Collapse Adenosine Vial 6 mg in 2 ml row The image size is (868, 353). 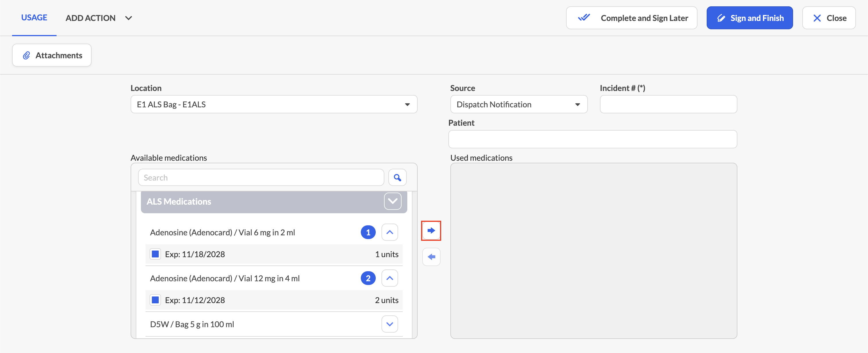pos(390,232)
